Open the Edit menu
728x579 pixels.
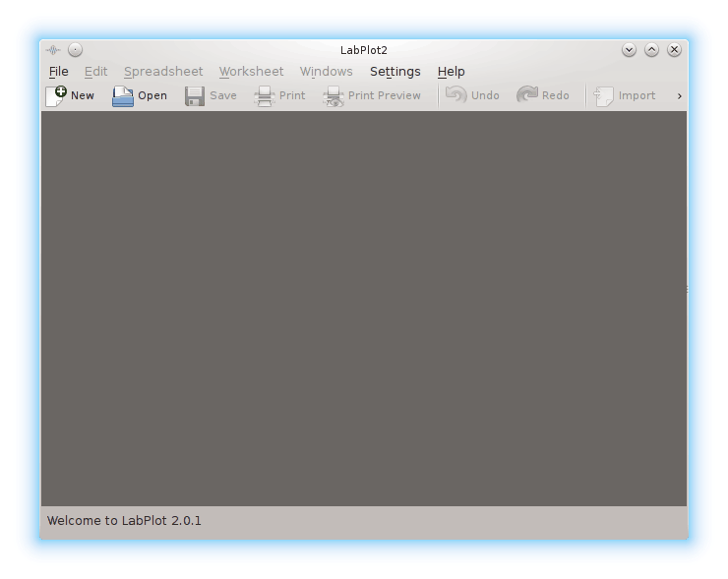click(95, 72)
